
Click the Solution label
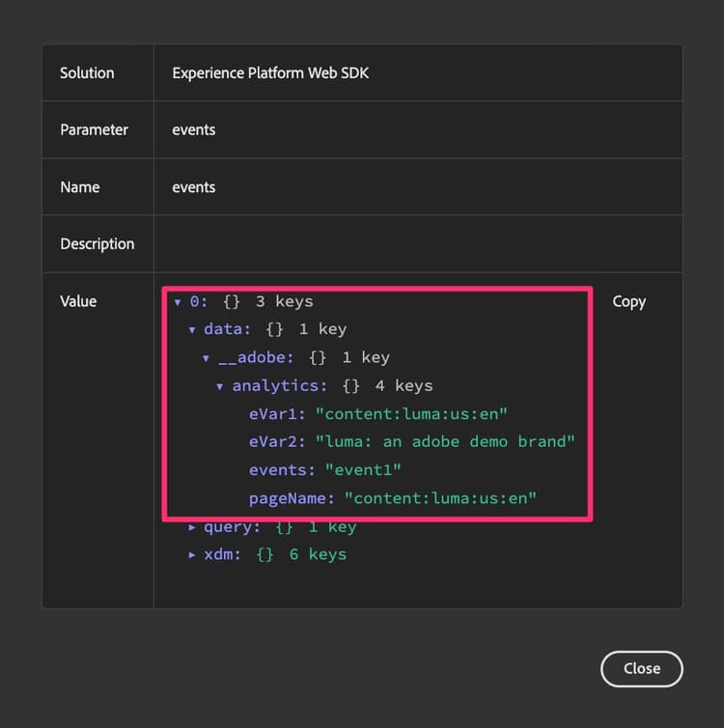[87, 72]
